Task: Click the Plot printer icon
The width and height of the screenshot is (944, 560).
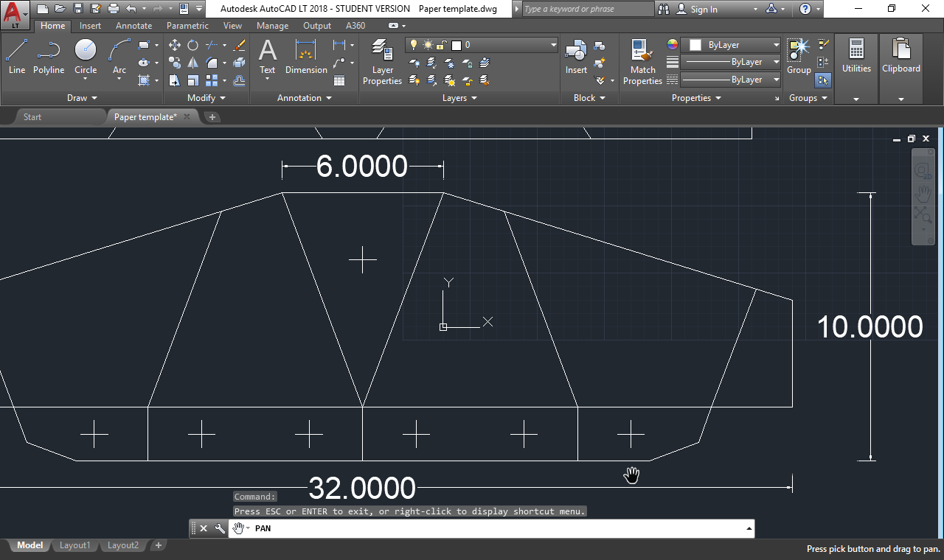Action: click(x=113, y=9)
